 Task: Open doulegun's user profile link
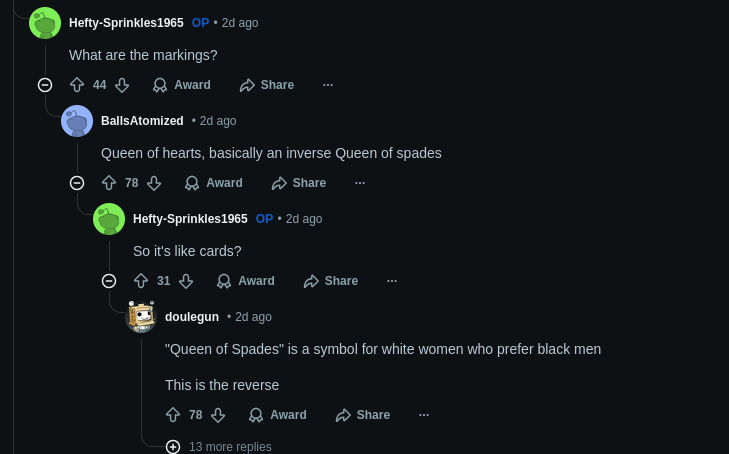coord(192,317)
